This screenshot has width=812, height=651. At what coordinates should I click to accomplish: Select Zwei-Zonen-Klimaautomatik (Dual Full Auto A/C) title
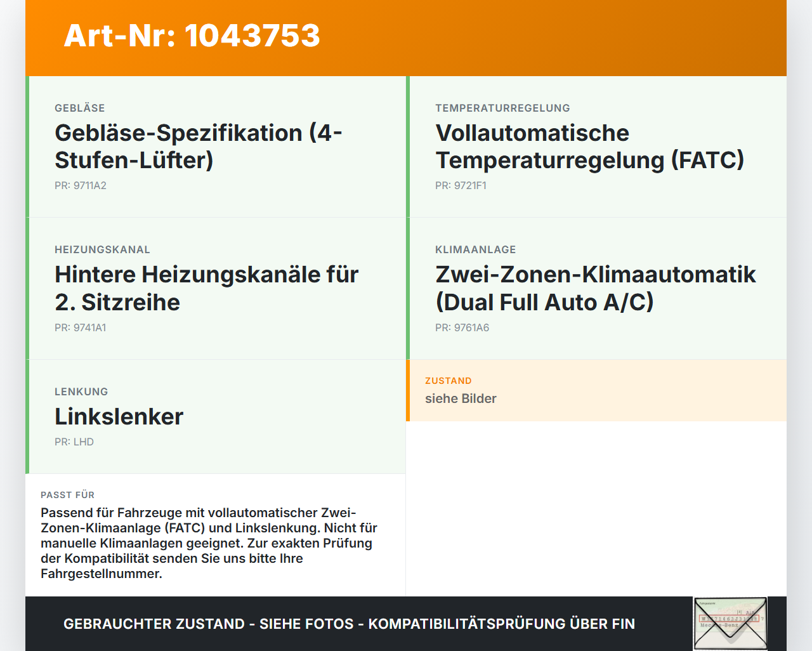tap(596, 289)
